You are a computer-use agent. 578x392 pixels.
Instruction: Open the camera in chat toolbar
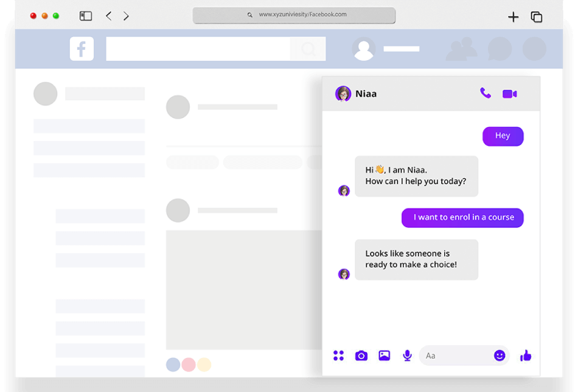pyautogui.click(x=361, y=356)
